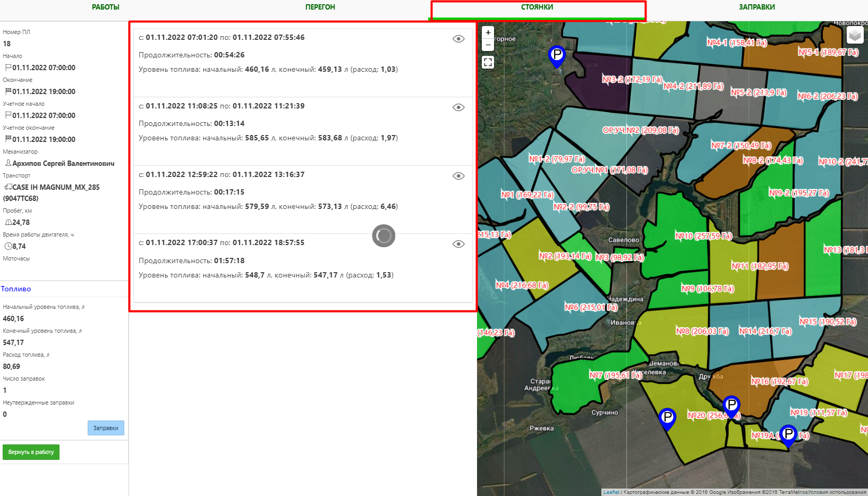Click parking marker near field №3-2
This screenshot has width=868, height=496.
[x=557, y=55]
